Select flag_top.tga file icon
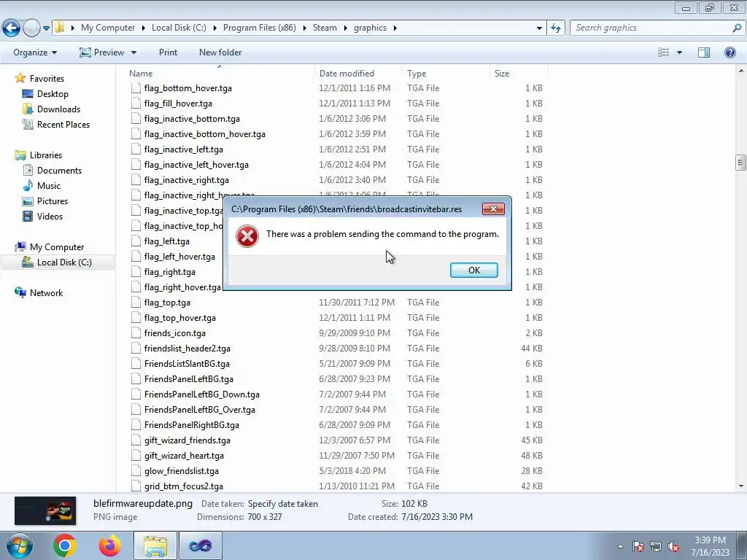The width and height of the screenshot is (747, 560). click(x=136, y=303)
